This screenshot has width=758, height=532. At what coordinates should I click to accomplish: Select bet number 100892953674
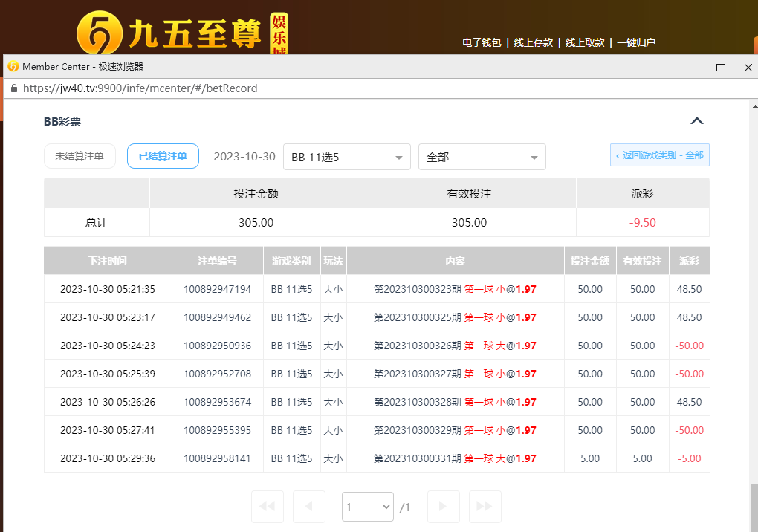218,402
